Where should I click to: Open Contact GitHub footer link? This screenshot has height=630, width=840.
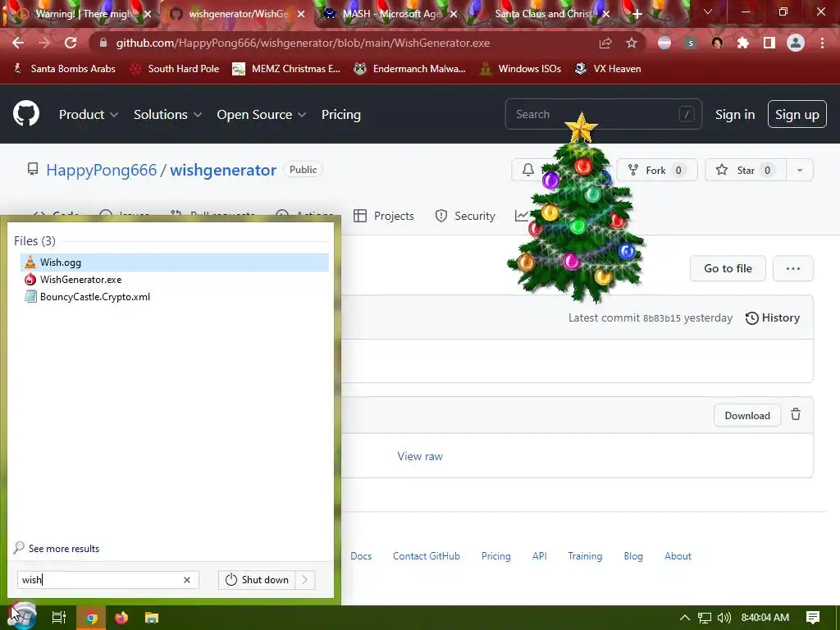tap(427, 556)
